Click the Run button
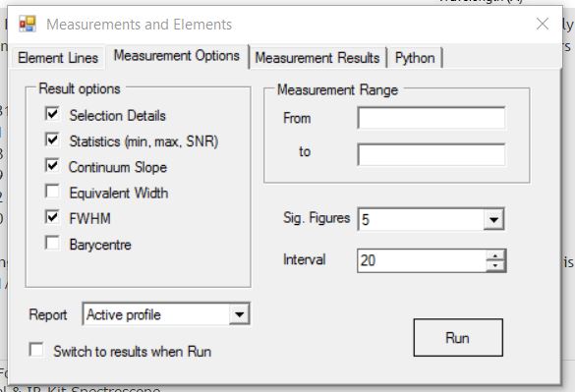Screen dimensions: 575x392 458,337
